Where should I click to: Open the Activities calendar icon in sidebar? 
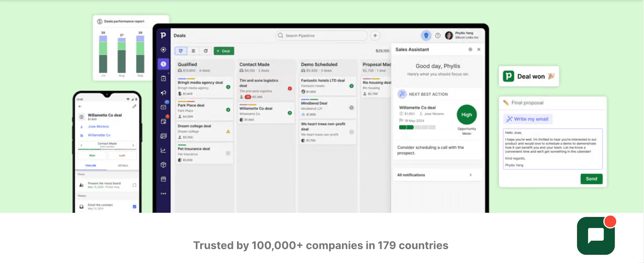[163, 121]
